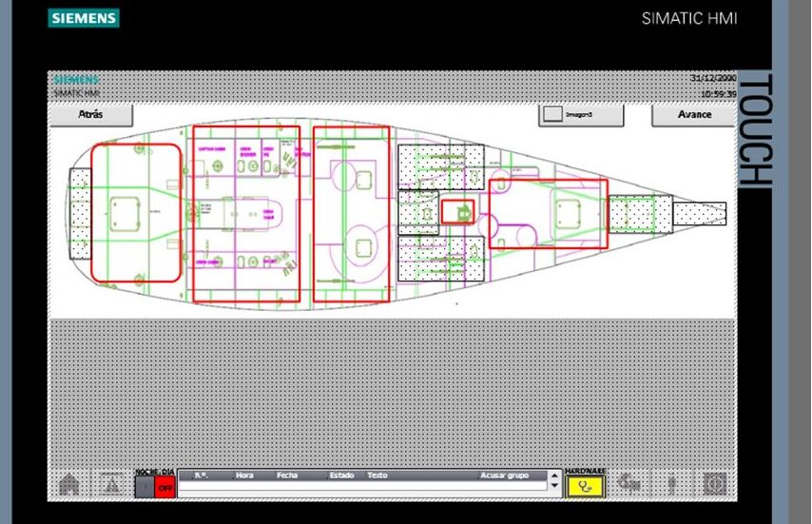Go back with the Atrás button

pyautogui.click(x=90, y=114)
